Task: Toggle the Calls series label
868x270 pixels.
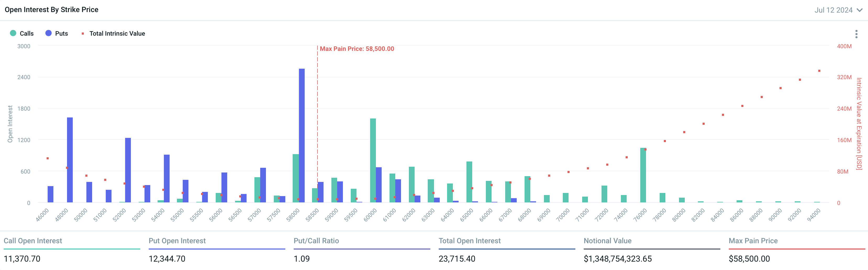Action: point(27,33)
